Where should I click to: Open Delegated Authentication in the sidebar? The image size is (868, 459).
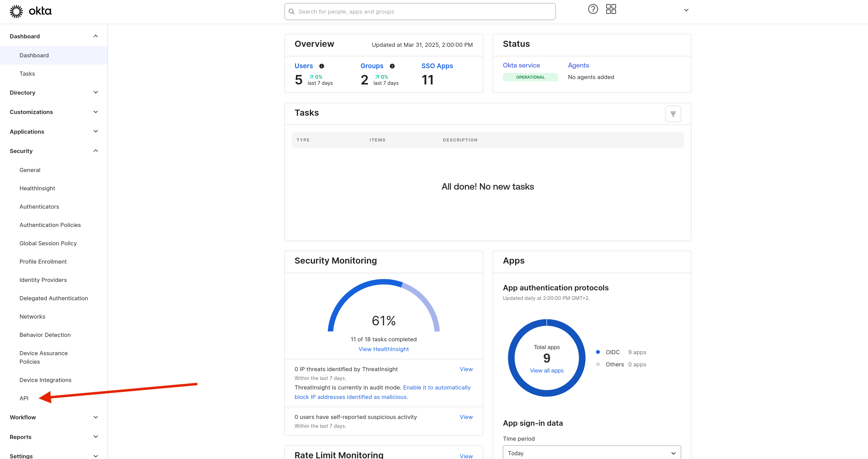point(54,298)
